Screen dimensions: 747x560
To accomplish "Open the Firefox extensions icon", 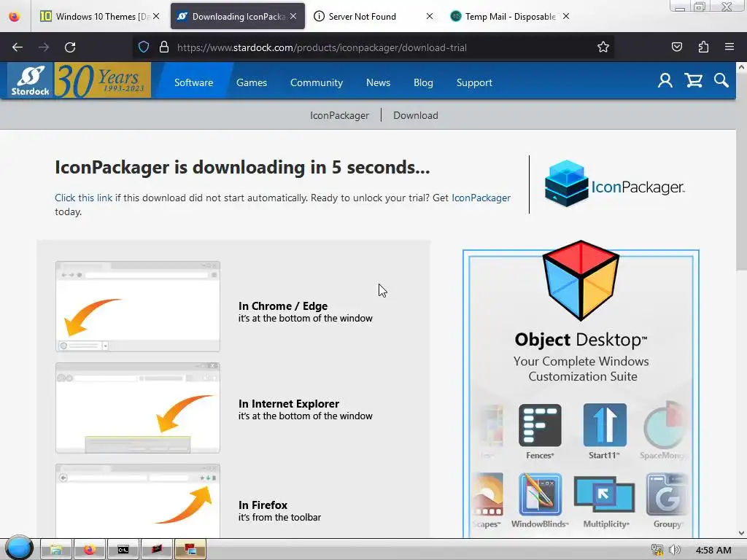I will 703,47.
